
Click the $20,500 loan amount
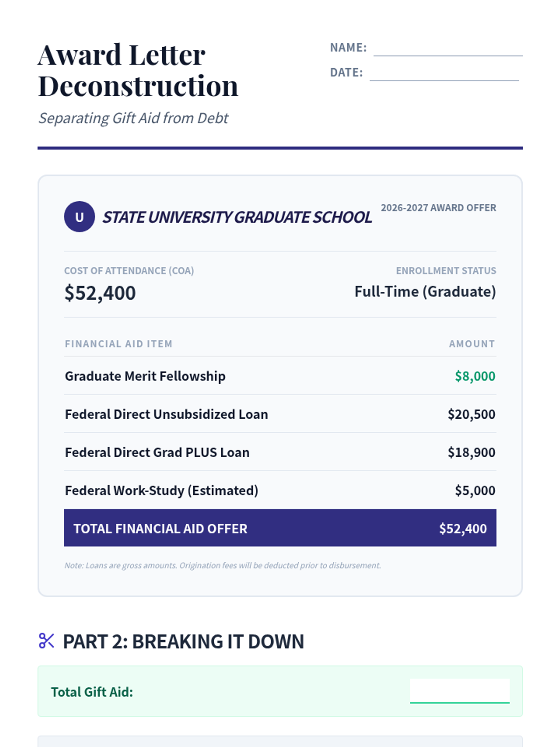point(471,414)
